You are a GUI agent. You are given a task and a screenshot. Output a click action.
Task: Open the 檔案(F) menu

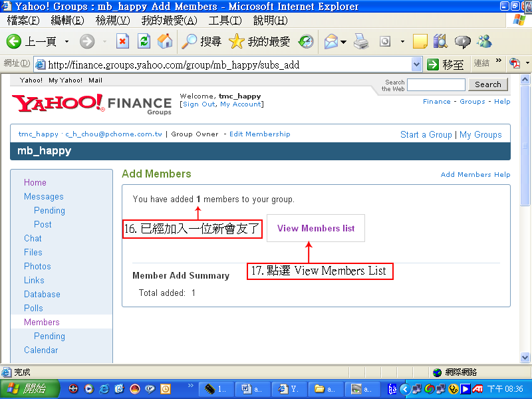[x=23, y=21]
